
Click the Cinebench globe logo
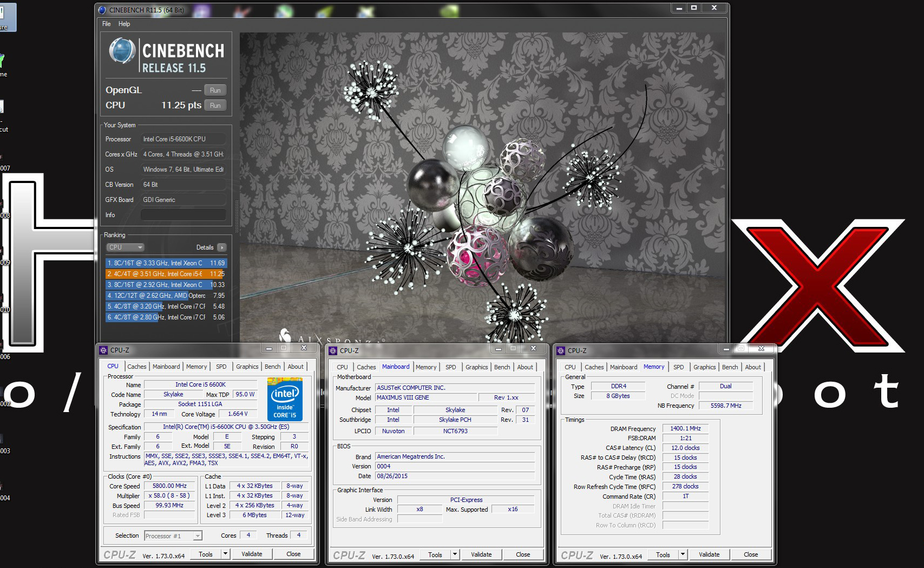[x=122, y=51]
